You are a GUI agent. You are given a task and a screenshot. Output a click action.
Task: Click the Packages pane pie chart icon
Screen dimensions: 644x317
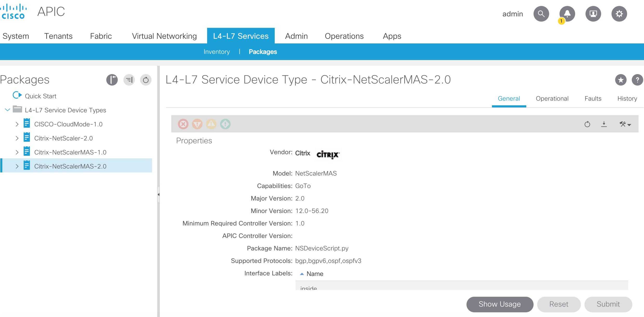(112, 80)
